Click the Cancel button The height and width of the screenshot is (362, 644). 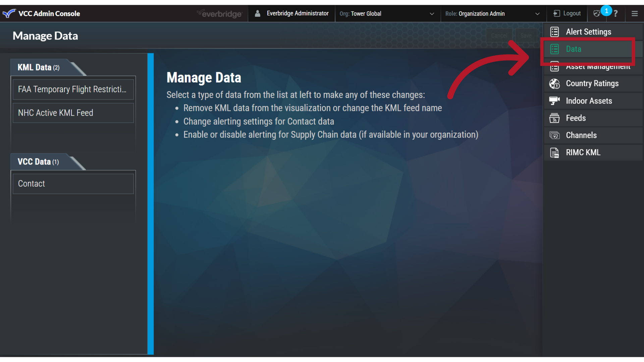tap(499, 35)
